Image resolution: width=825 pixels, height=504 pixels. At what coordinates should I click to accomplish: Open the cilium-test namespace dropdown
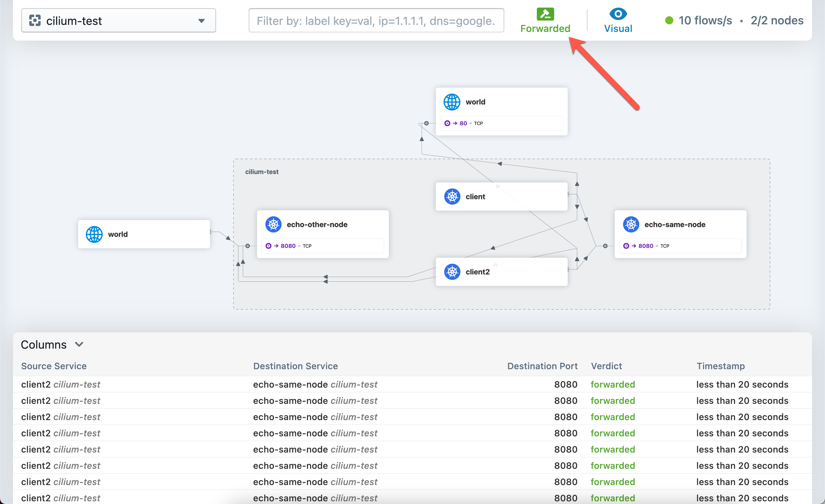201,21
